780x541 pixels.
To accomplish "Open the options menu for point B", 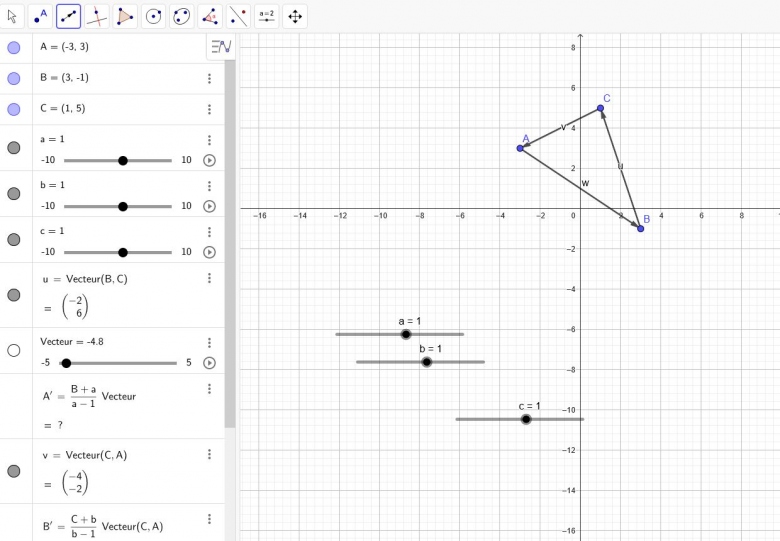I will [x=209, y=79].
